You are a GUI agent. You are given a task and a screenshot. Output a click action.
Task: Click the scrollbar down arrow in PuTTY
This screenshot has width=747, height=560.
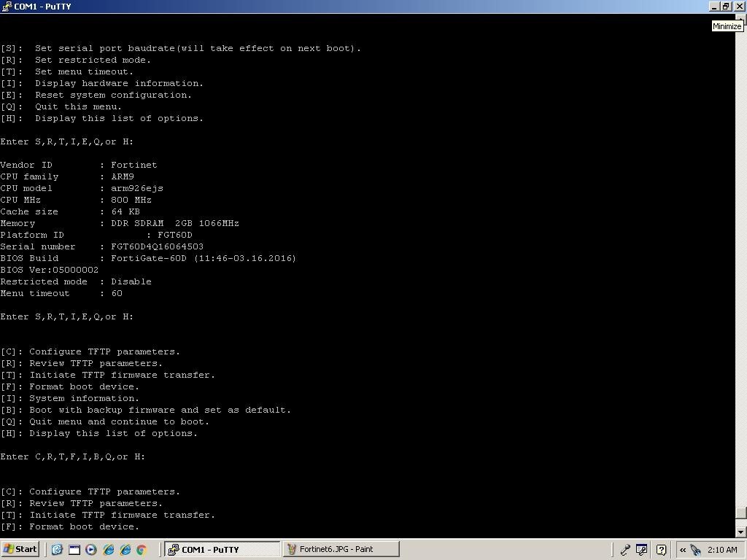point(741,532)
